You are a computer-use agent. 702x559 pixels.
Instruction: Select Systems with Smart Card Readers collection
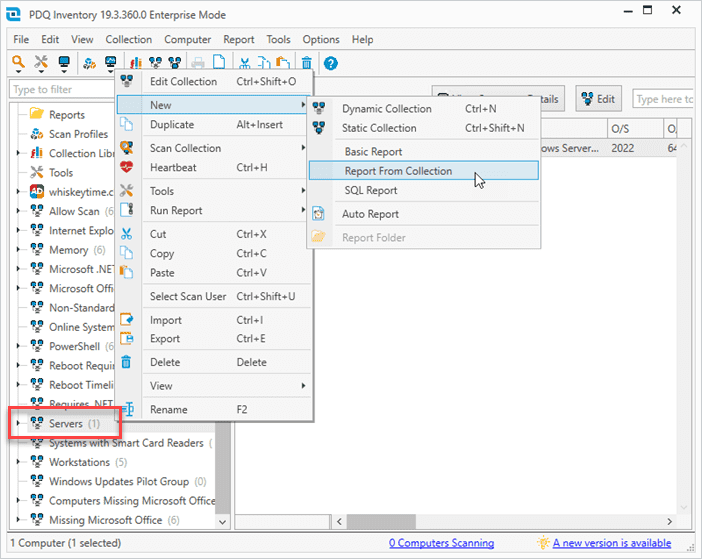pyautogui.click(x=126, y=443)
